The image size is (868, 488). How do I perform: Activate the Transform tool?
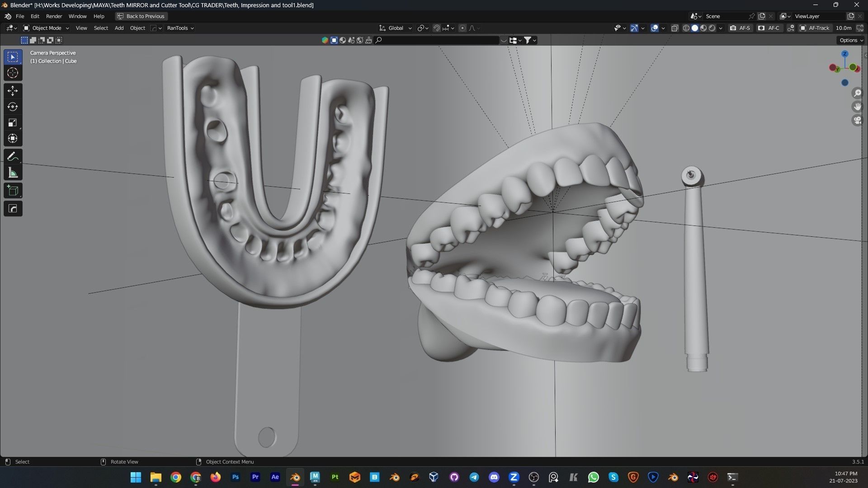tap(13, 138)
